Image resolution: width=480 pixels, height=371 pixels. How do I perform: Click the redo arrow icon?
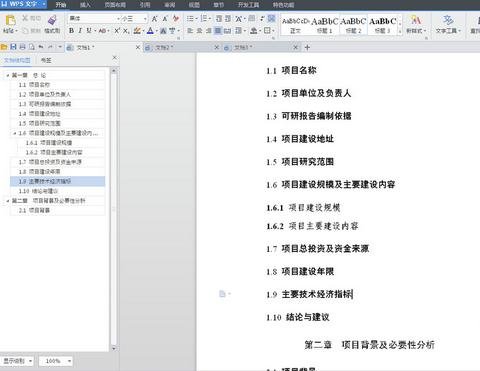tap(51, 47)
